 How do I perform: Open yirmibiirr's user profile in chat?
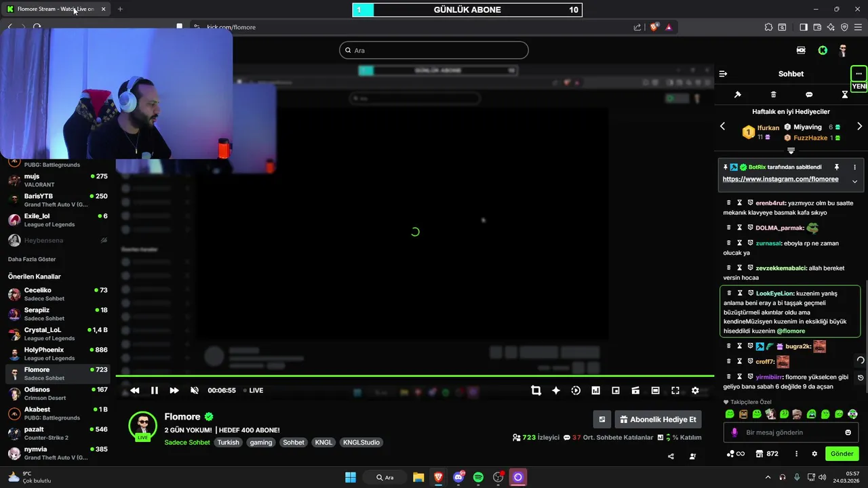click(770, 377)
